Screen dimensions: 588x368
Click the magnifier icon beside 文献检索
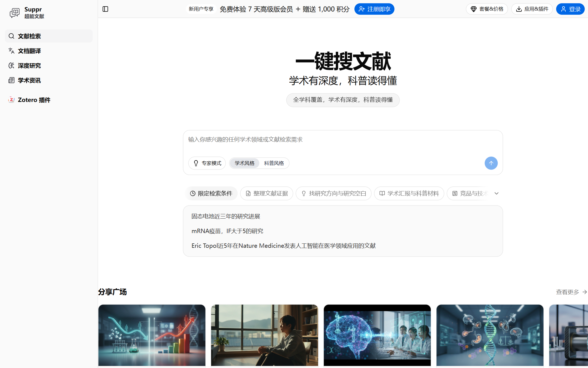point(11,36)
